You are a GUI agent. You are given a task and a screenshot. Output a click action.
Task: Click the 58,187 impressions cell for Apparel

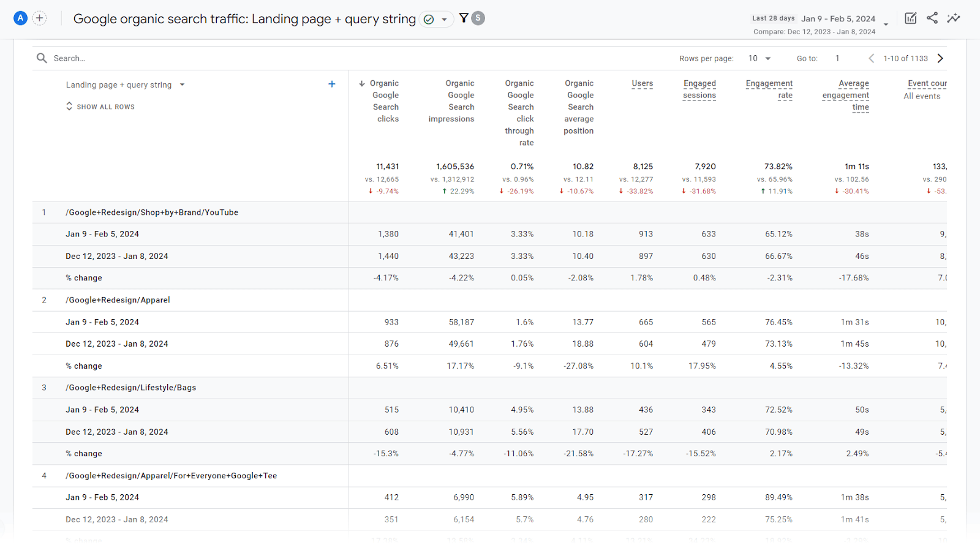point(461,322)
